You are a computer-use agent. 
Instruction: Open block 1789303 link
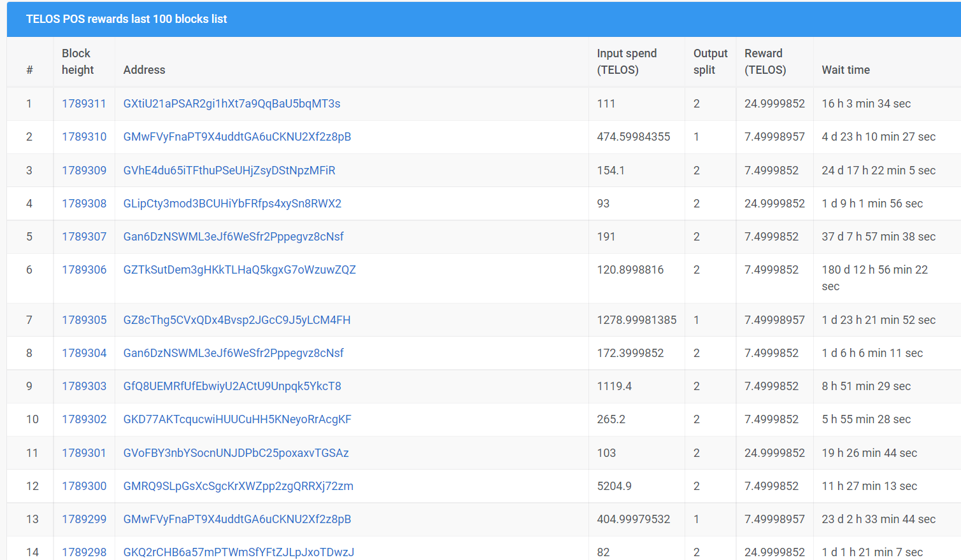pyautogui.click(x=84, y=386)
